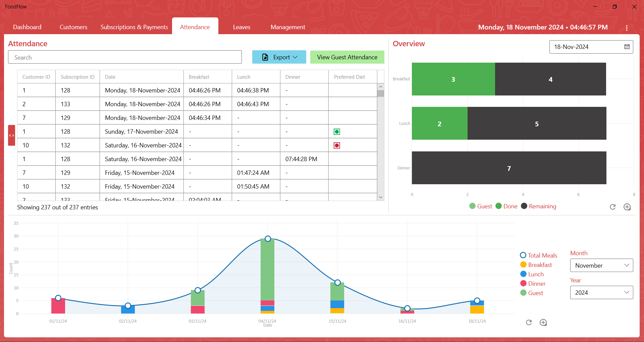Image resolution: width=644 pixels, height=342 pixels.
Task: Click the attendance Search field
Action: (x=125, y=57)
